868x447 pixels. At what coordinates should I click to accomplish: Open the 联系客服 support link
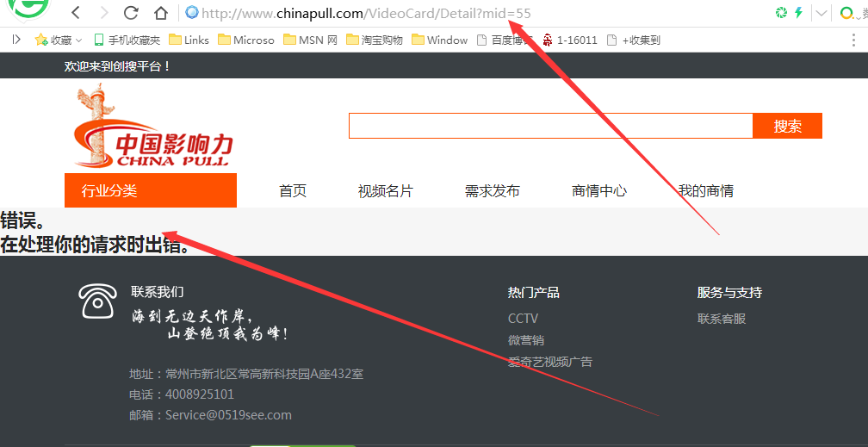(722, 319)
